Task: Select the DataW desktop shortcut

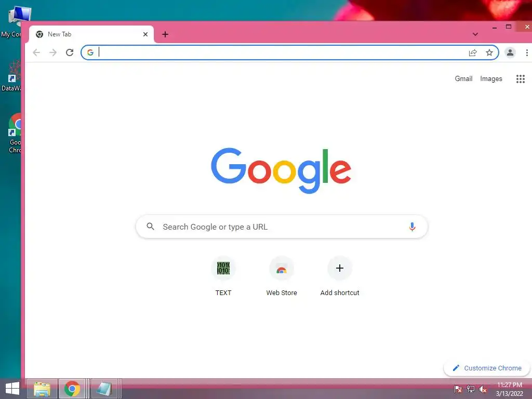Action: tap(11, 76)
